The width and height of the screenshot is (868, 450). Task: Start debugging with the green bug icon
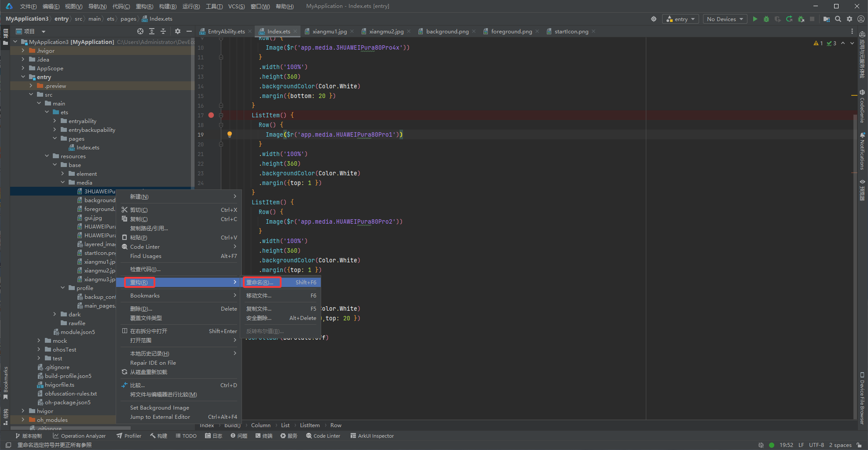pos(766,19)
